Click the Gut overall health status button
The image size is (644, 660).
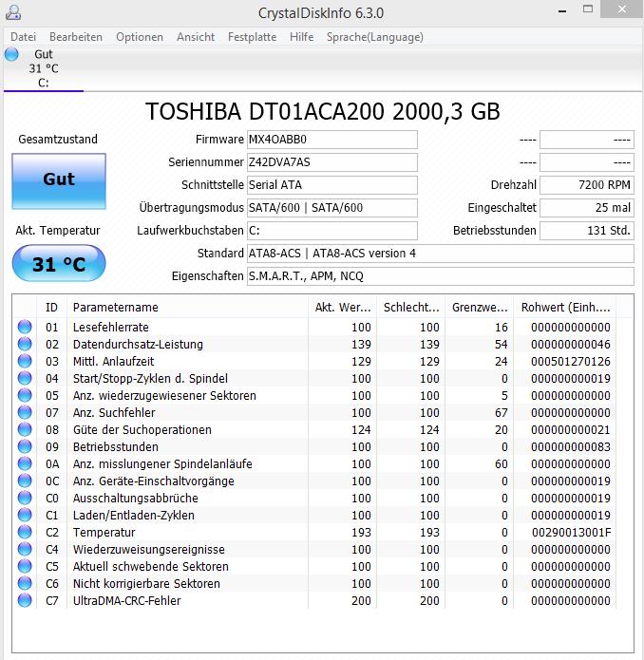59,181
